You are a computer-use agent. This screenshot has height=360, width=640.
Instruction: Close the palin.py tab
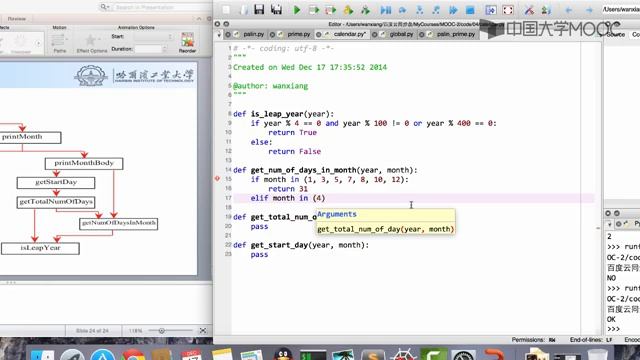point(228,35)
